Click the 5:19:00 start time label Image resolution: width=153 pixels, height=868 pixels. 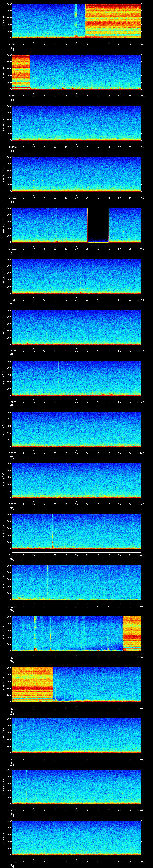12,300
